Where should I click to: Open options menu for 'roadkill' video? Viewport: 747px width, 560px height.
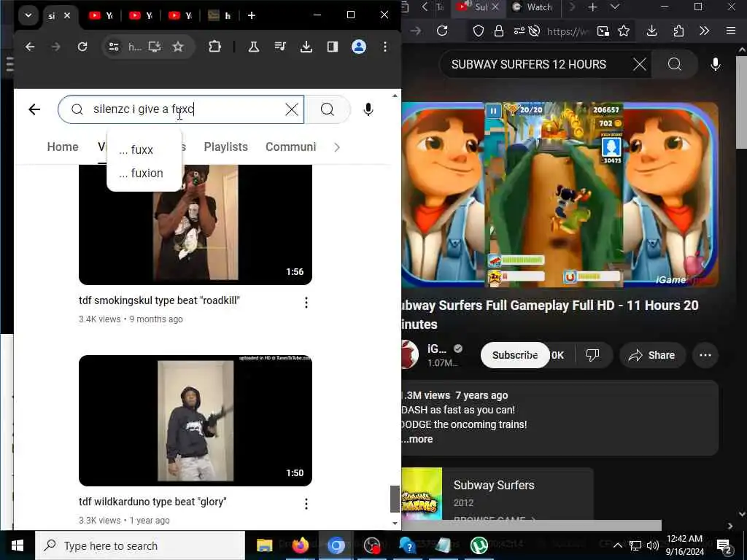tap(306, 303)
